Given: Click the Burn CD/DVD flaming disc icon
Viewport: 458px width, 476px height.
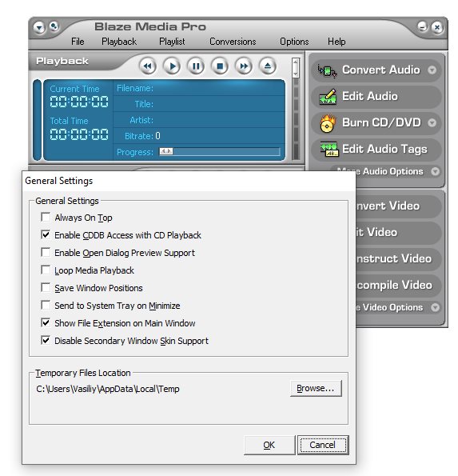Looking at the screenshot, I should [x=328, y=123].
